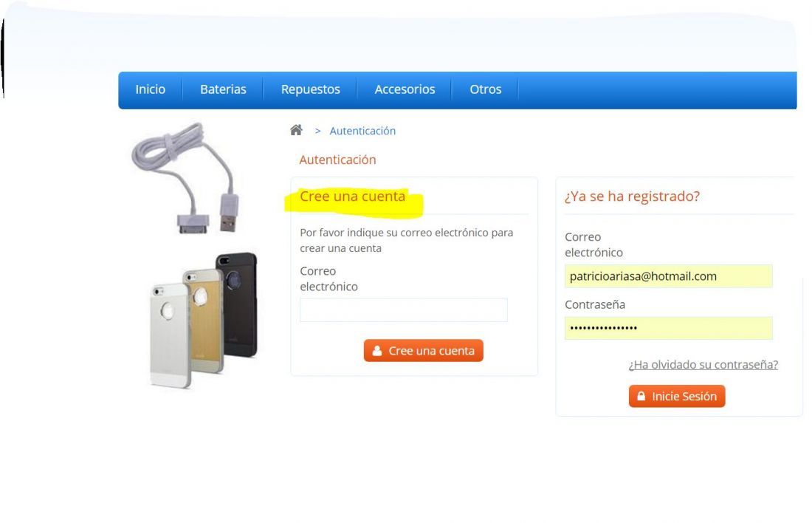Image resolution: width=812 pixels, height=523 pixels.
Task: Click the Autenticación breadcrumb link
Action: pyautogui.click(x=362, y=131)
